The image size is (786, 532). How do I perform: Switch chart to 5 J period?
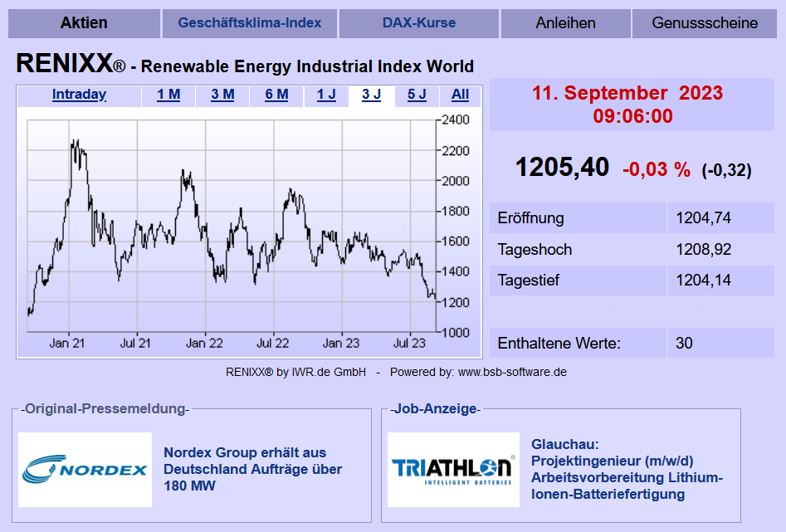click(x=417, y=95)
